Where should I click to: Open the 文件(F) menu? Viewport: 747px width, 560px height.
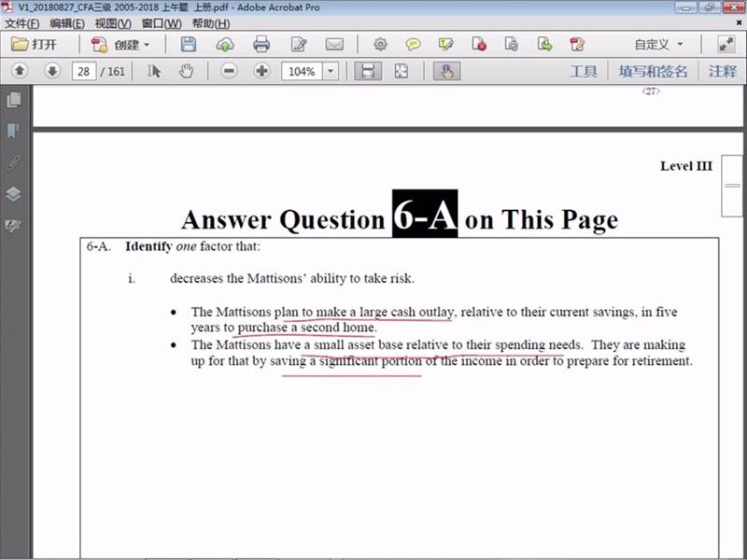pyautogui.click(x=22, y=22)
